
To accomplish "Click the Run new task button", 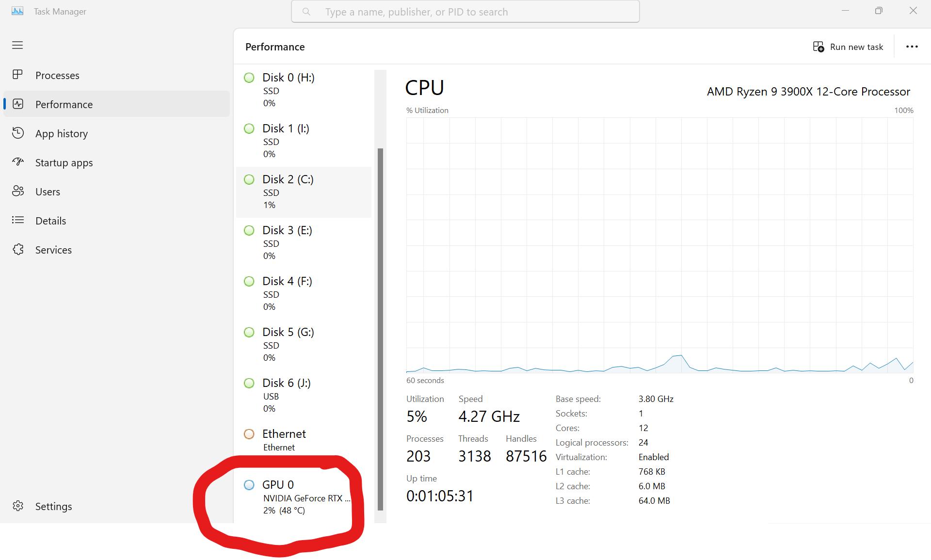I will tap(856, 47).
